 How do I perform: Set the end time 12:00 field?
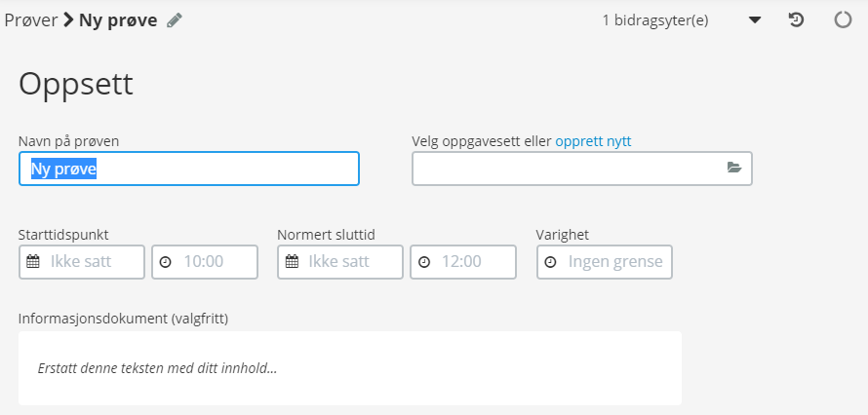tap(463, 262)
